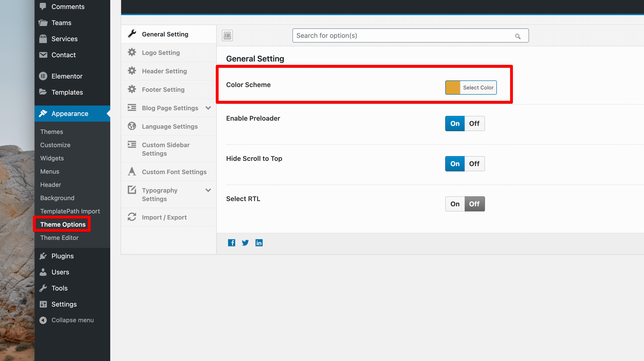The image size is (644, 361).
Task: Click the orange Color Scheme swatch
Action: [453, 88]
